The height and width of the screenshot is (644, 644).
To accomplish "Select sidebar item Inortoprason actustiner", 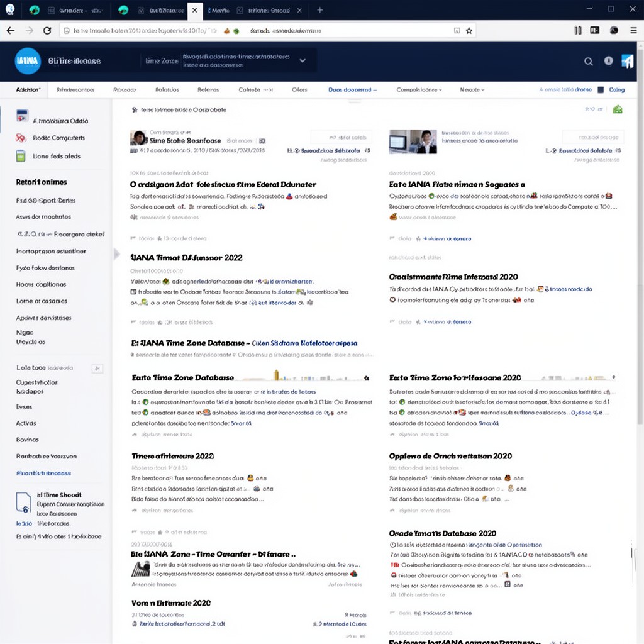I will pos(51,251).
